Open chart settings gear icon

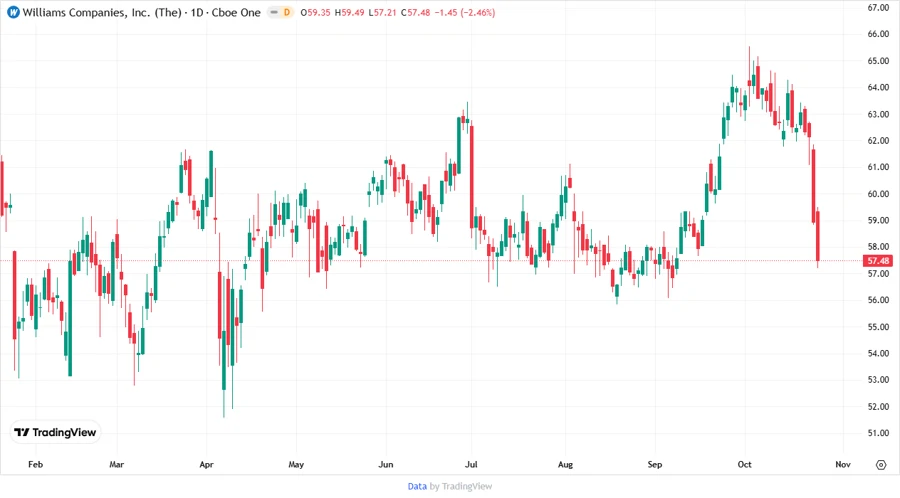pos(881,465)
